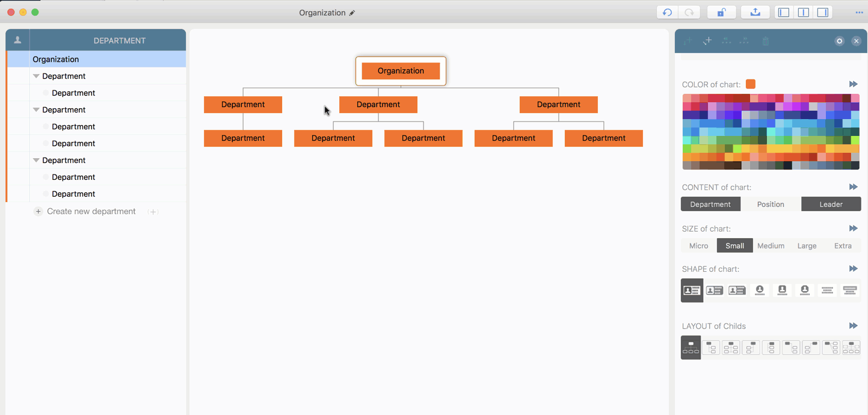Click the export/share upload icon
This screenshot has width=868, height=415.
pyautogui.click(x=755, y=13)
